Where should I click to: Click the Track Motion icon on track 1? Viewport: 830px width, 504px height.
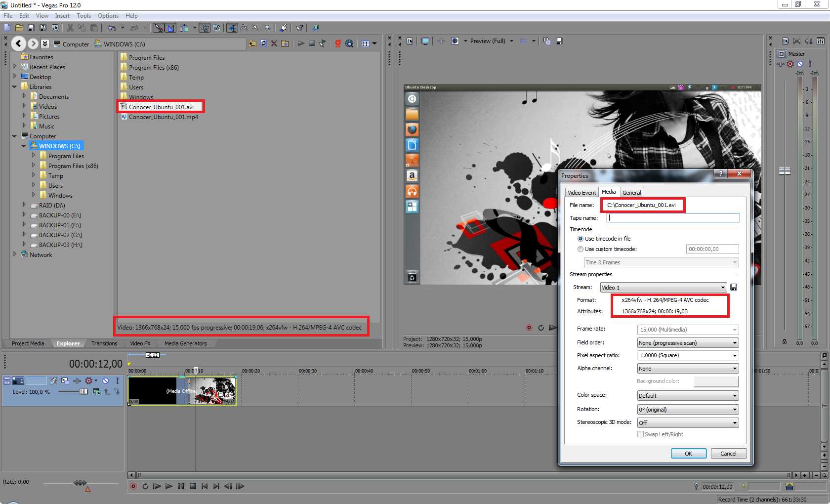pos(65,380)
